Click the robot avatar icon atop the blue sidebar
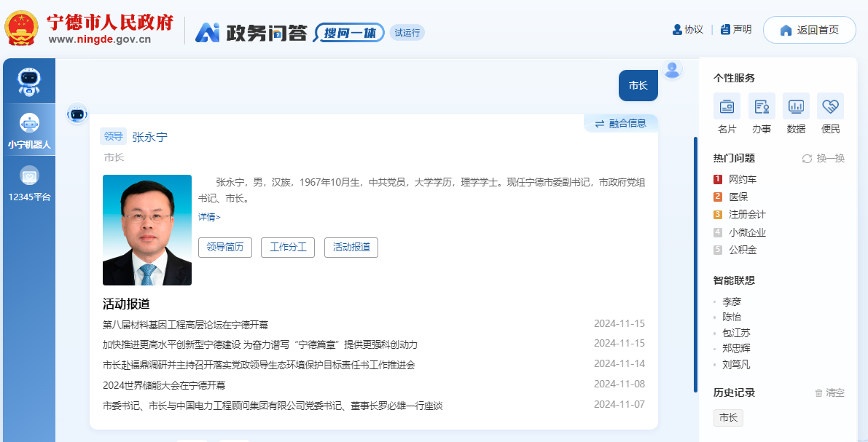868x442 pixels. [x=28, y=82]
